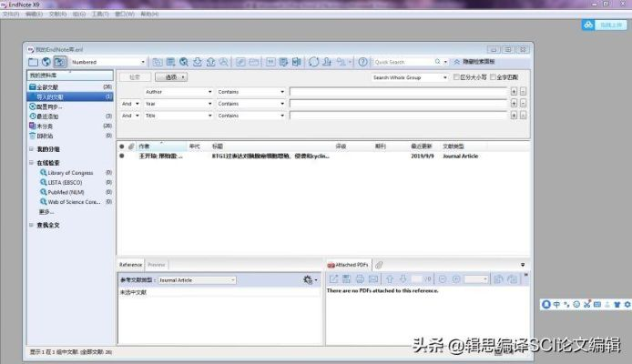Click the Author row search text field
This screenshot has width=632, height=364.
click(399, 92)
